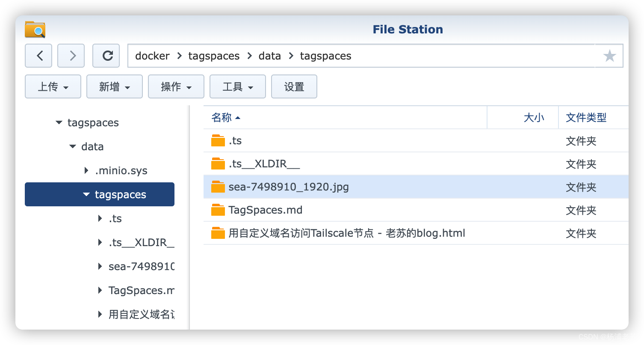Go forward with the right arrow button

pos(71,56)
